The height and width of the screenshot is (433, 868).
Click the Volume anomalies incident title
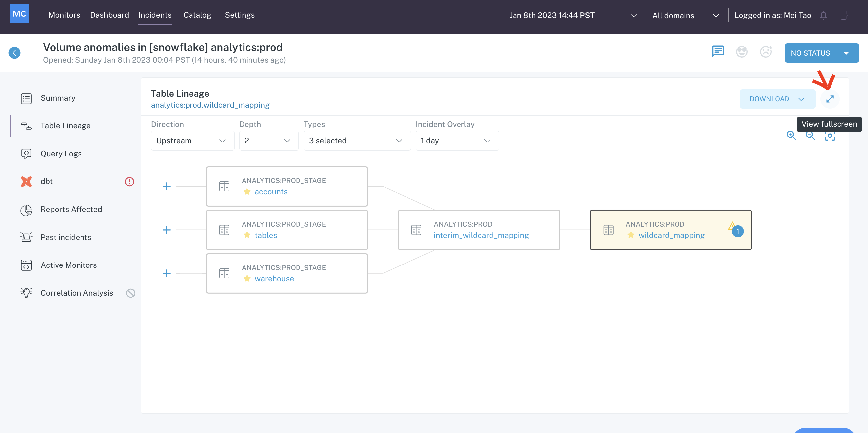click(x=163, y=47)
